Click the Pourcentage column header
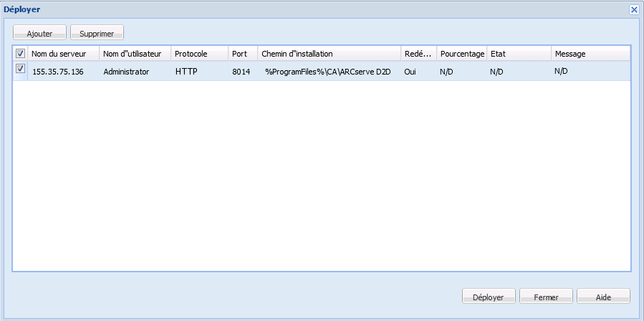Image resolution: width=644 pixels, height=321 pixels. (x=461, y=54)
